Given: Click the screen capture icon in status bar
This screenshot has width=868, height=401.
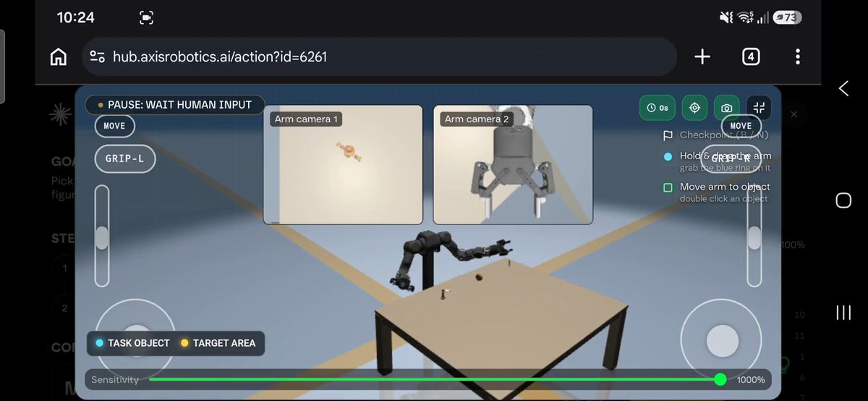Looking at the screenshot, I should click(x=146, y=18).
